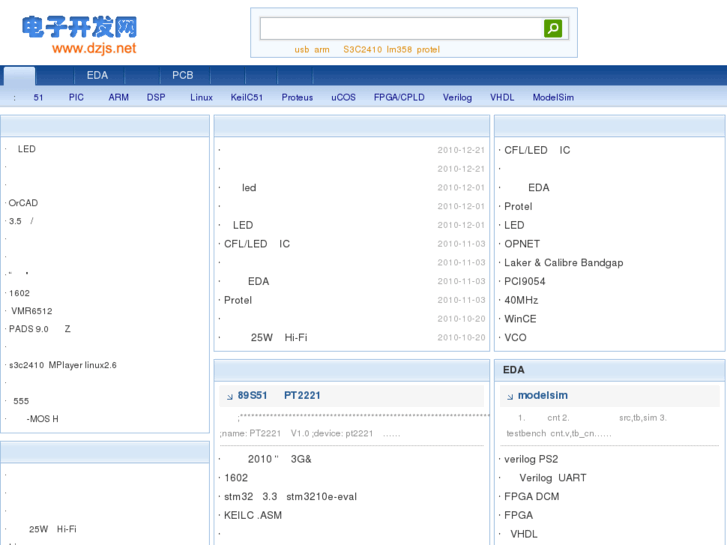Go to the Linux subcategory

(201, 97)
